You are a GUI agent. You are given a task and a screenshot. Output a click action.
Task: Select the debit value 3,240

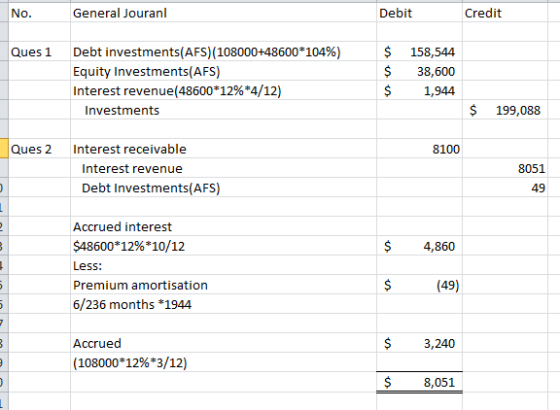coord(419,343)
